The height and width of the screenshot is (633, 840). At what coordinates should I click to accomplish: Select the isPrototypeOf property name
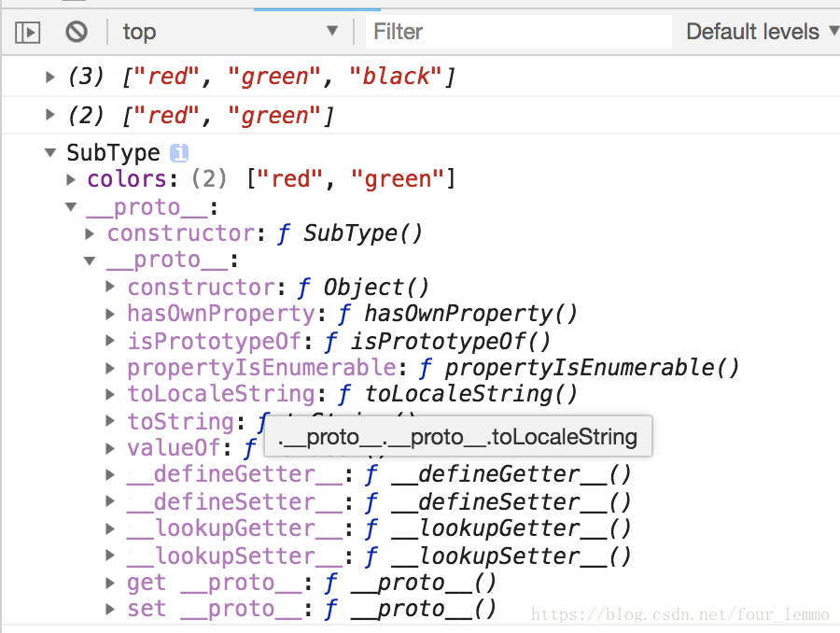point(220,341)
